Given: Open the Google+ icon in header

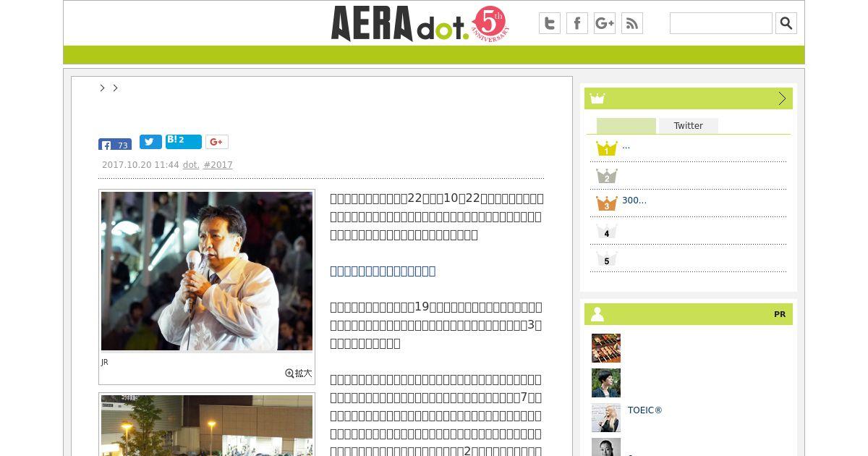Looking at the screenshot, I should 605,23.
